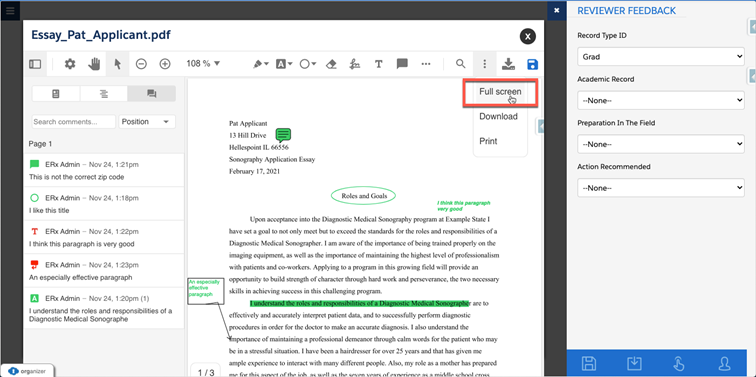Toggle the left sidebar panel button
This screenshot has height=377, width=756.
click(35, 64)
